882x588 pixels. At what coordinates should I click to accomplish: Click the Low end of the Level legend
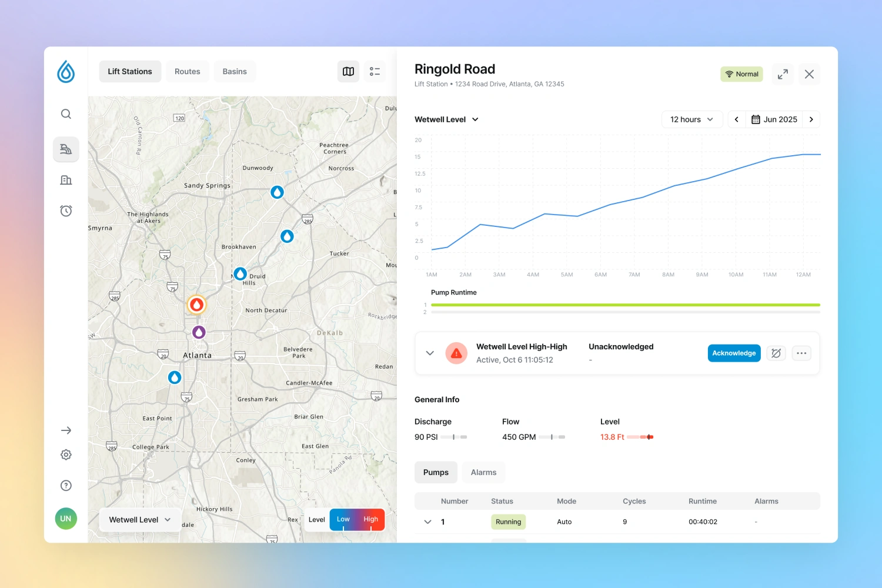[343, 520]
